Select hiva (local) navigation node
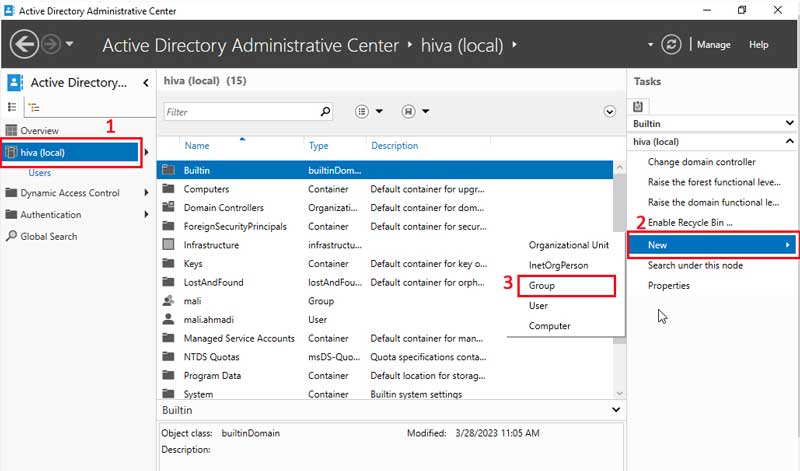The width and height of the screenshot is (800, 471). (x=71, y=152)
